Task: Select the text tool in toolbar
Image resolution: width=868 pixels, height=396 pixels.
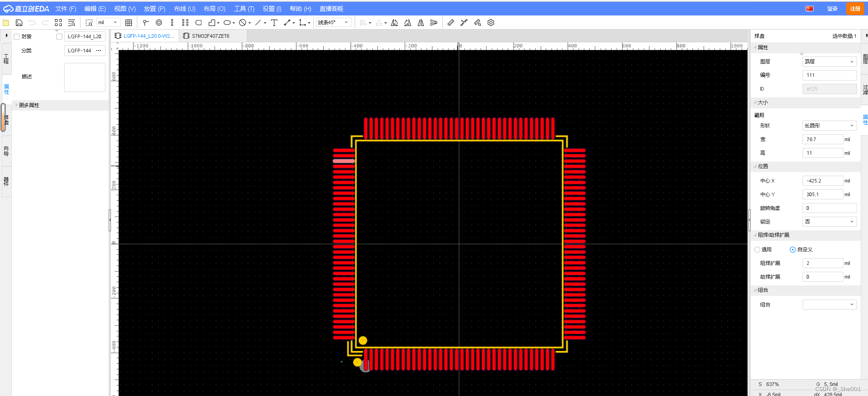Action: coord(274,23)
